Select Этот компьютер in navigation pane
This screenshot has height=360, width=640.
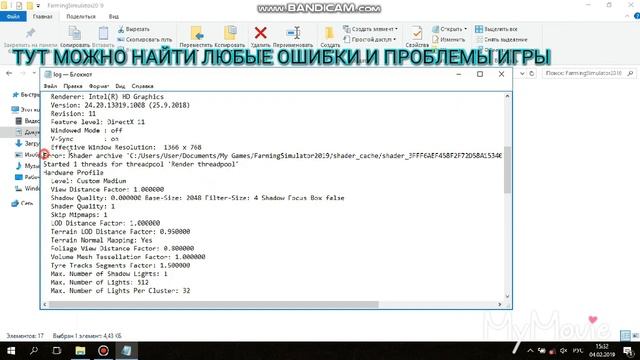click(x=25, y=109)
